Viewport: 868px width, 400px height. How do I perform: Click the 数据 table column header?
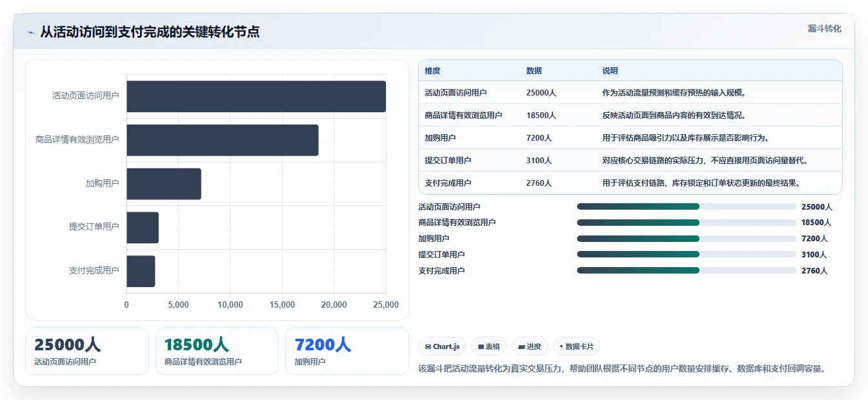click(534, 71)
